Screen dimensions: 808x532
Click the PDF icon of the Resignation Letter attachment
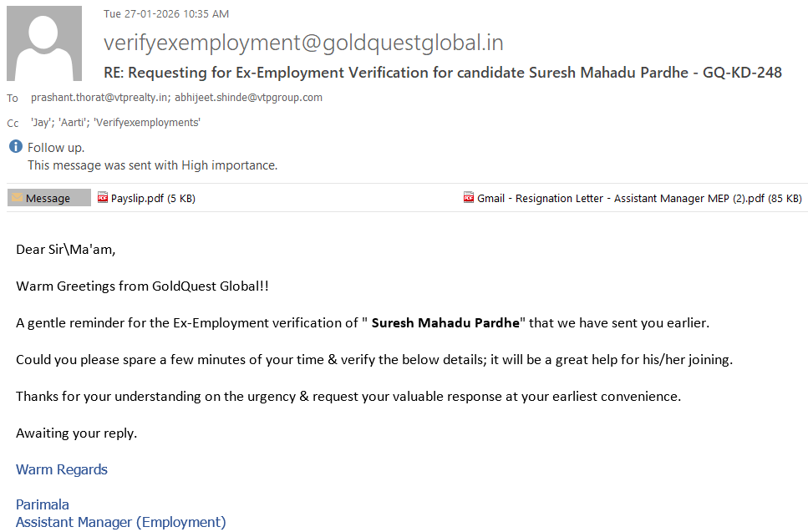pos(469,198)
